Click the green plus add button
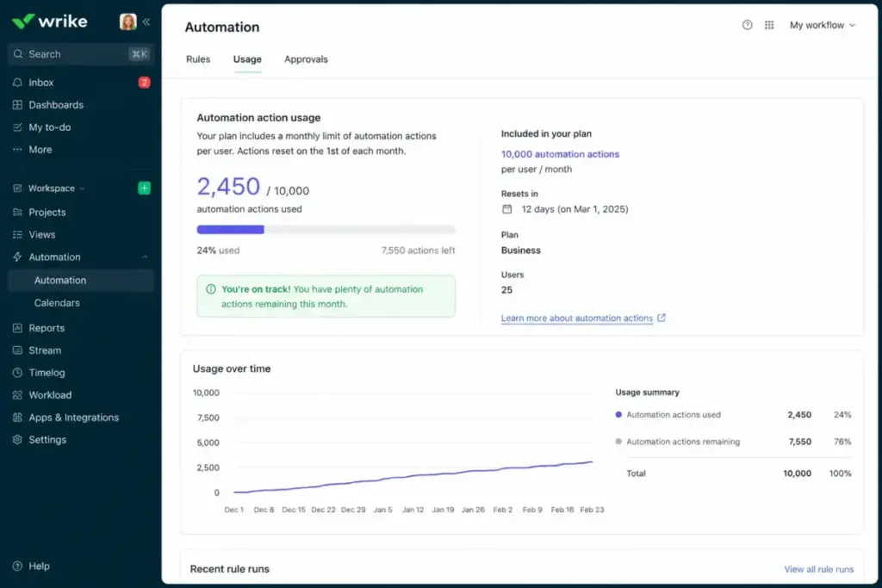 pyautogui.click(x=144, y=188)
